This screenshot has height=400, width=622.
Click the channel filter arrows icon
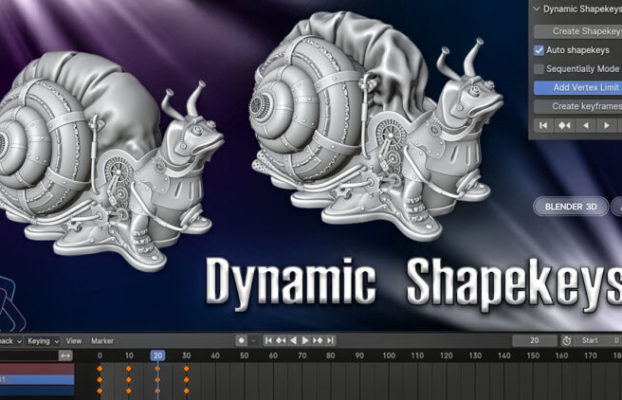(65, 356)
